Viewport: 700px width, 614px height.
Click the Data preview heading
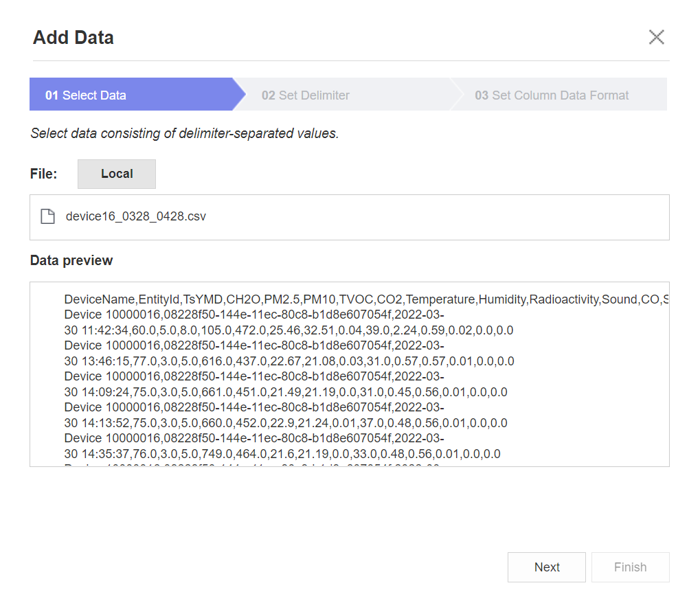pyautogui.click(x=71, y=260)
